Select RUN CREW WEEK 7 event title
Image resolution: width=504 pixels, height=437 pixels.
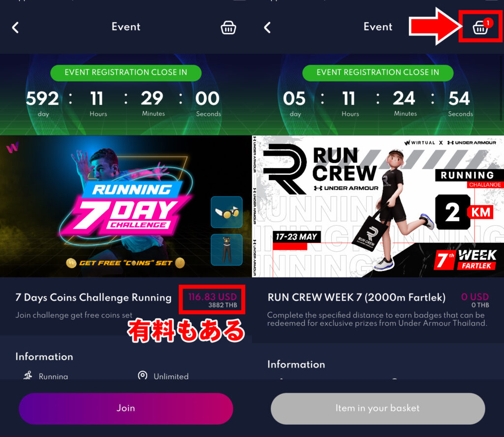pyautogui.click(x=356, y=298)
